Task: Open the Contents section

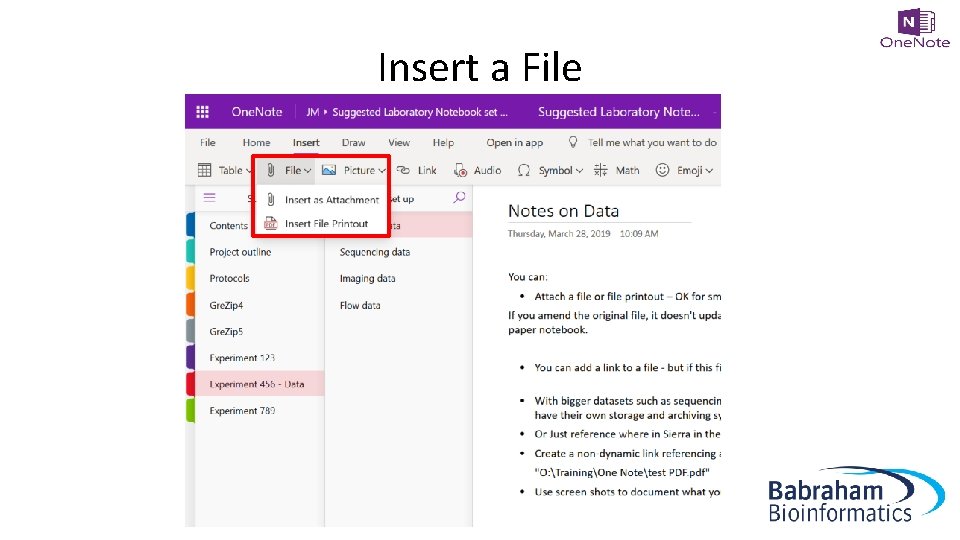Action: coord(228,225)
